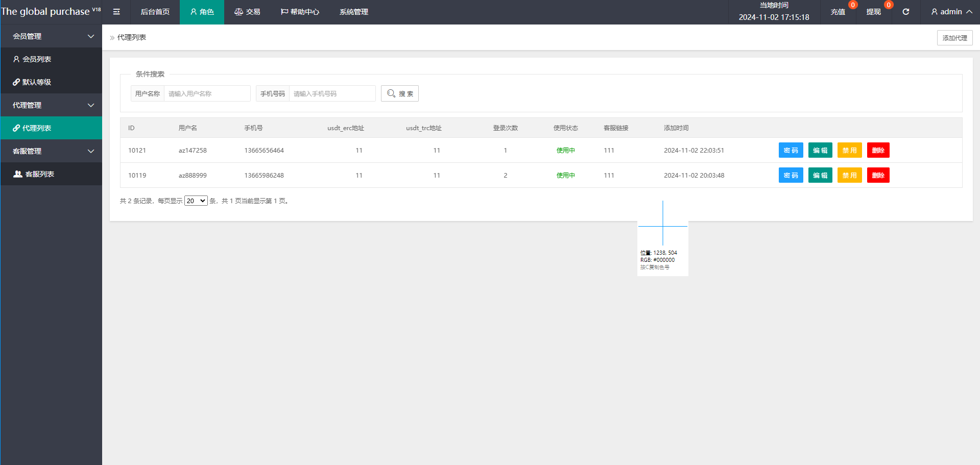Open the 充值 recharge notifications
The height and width of the screenshot is (465, 980).
click(x=838, y=12)
